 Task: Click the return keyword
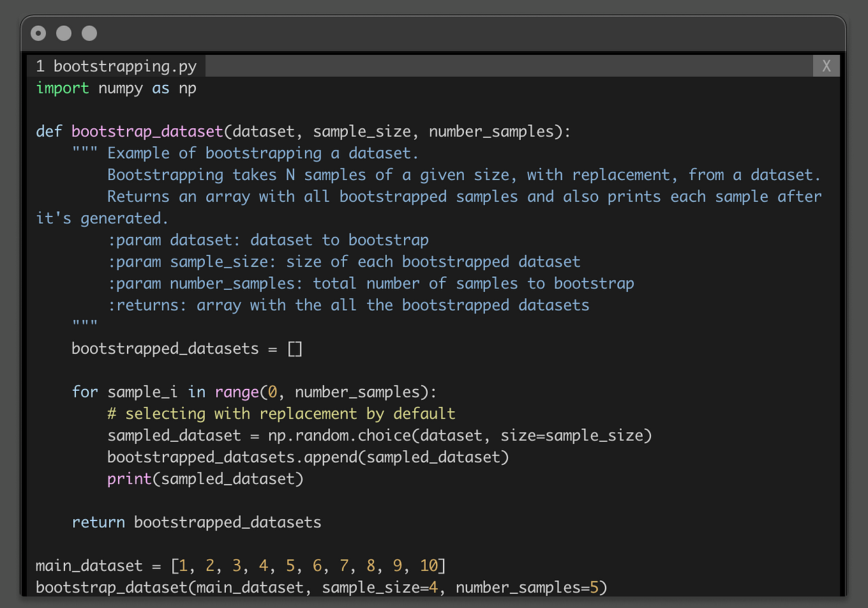pos(98,522)
